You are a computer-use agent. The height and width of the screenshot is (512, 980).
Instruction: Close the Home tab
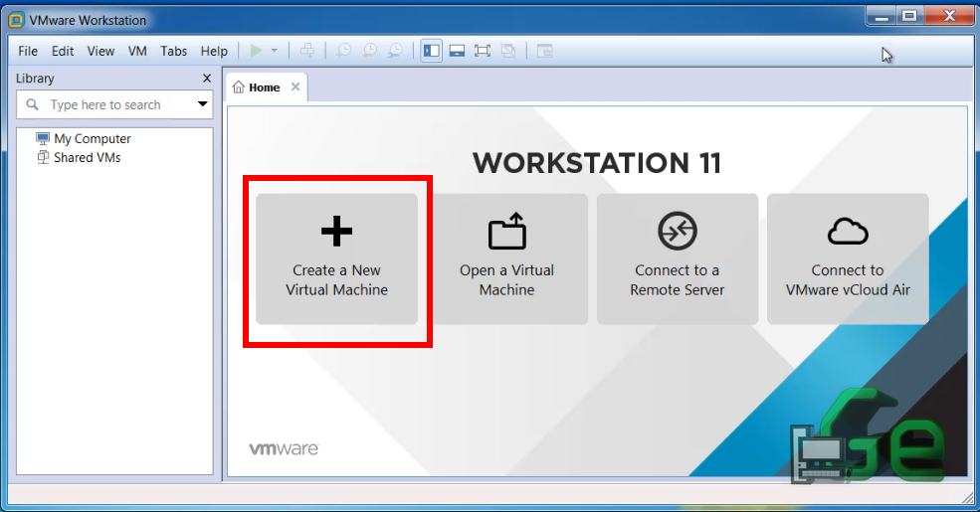tap(295, 86)
